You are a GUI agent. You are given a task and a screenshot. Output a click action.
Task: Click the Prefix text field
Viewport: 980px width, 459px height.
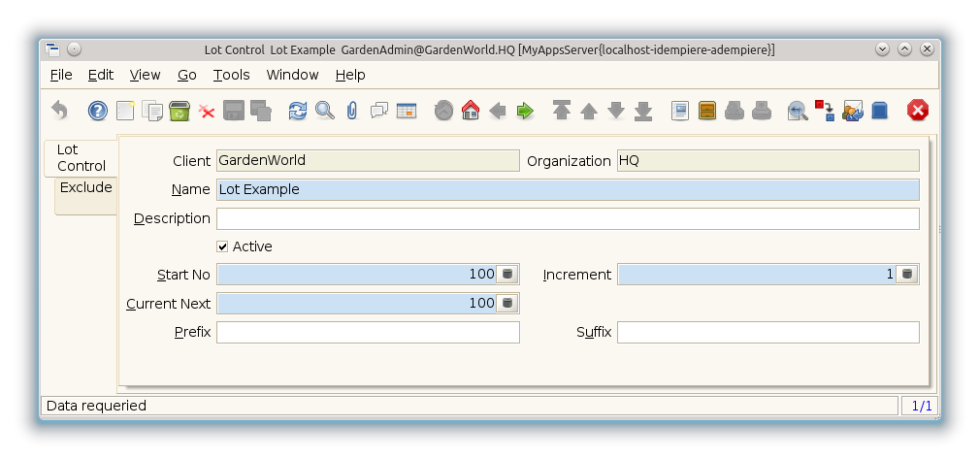pyautogui.click(x=368, y=332)
